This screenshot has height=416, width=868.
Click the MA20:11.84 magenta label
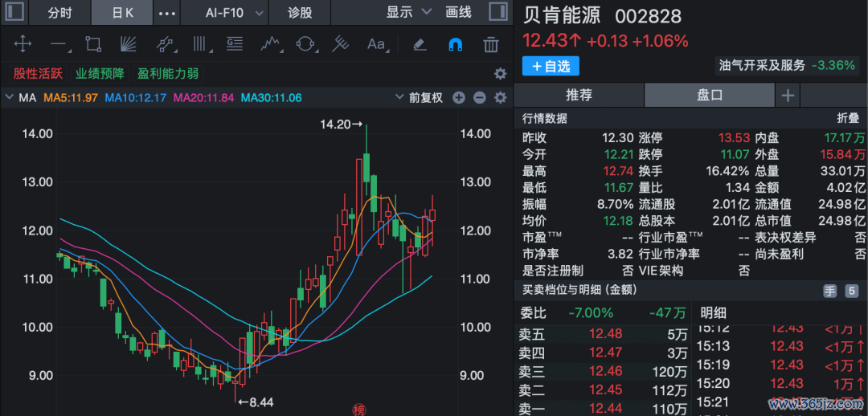pos(204,98)
